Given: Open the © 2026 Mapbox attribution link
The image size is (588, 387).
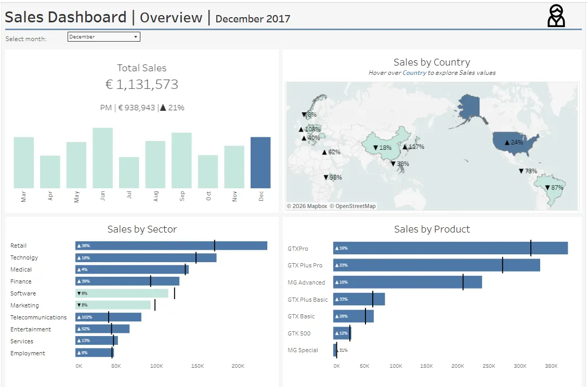Looking at the screenshot, I should pyautogui.click(x=306, y=205).
